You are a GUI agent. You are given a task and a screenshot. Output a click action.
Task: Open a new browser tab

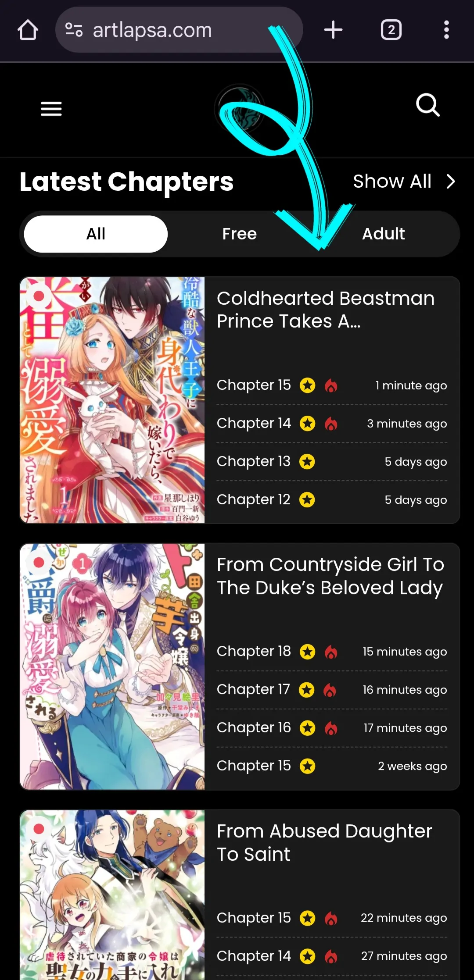pyautogui.click(x=333, y=30)
